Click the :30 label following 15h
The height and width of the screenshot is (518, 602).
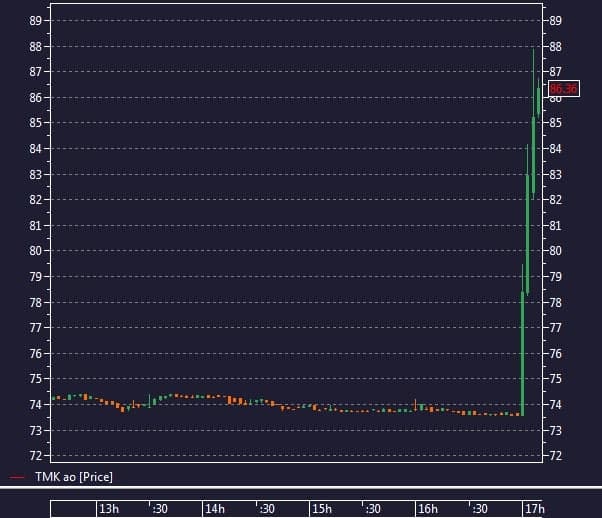point(373,509)
